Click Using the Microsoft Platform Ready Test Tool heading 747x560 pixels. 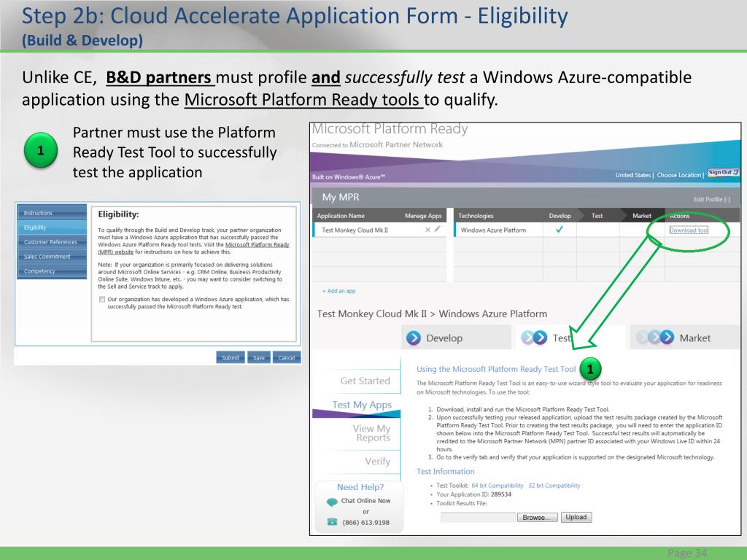point(496,369)
